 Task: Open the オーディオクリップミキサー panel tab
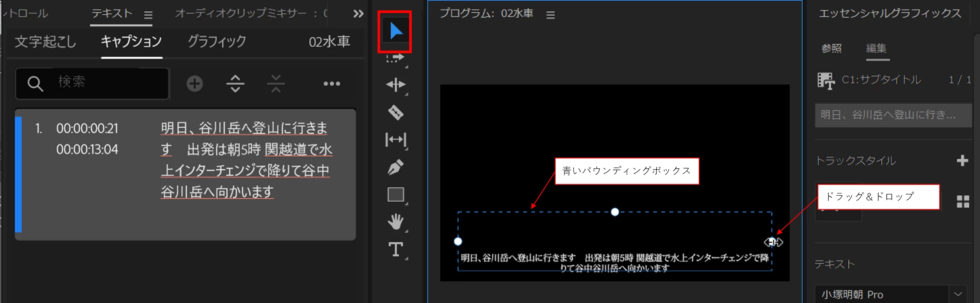click(x=251, y=14)
